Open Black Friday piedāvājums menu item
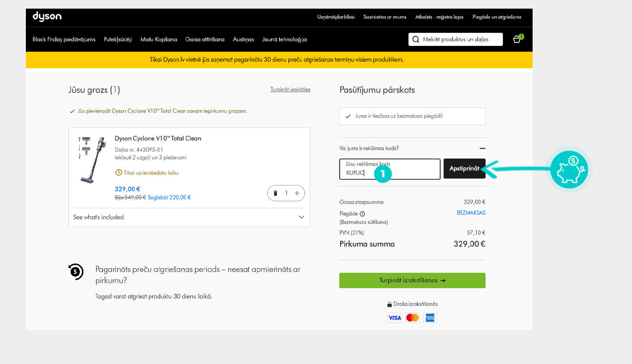Viewport: 632px width, 364px height. [x=64, y=40]
